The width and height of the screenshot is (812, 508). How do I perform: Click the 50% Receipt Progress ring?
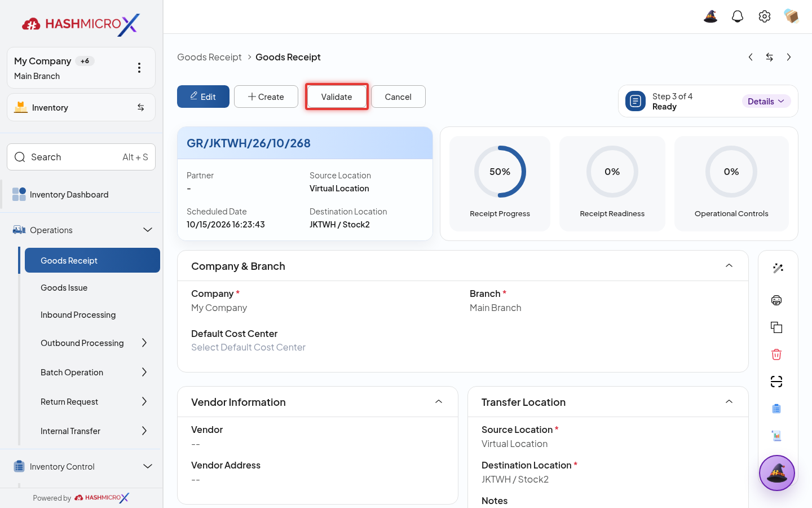[500, 172]
